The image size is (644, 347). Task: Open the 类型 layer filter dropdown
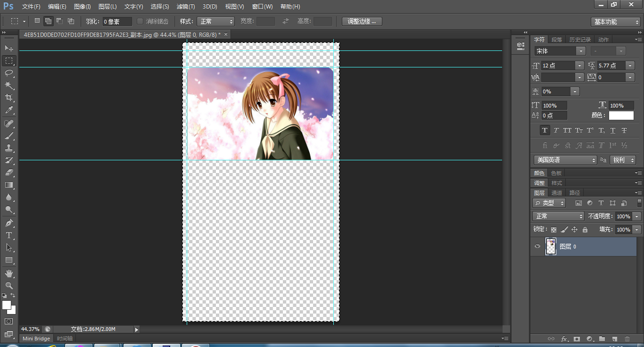549,203
